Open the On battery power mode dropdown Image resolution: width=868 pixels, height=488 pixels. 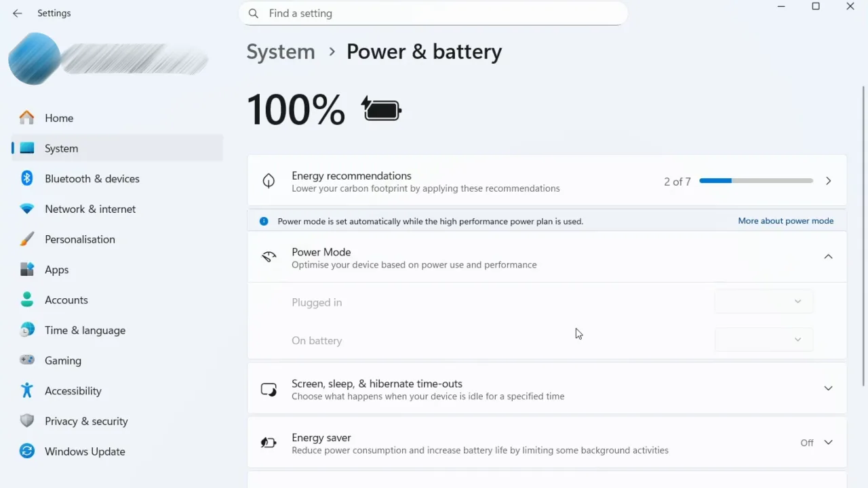764,340
